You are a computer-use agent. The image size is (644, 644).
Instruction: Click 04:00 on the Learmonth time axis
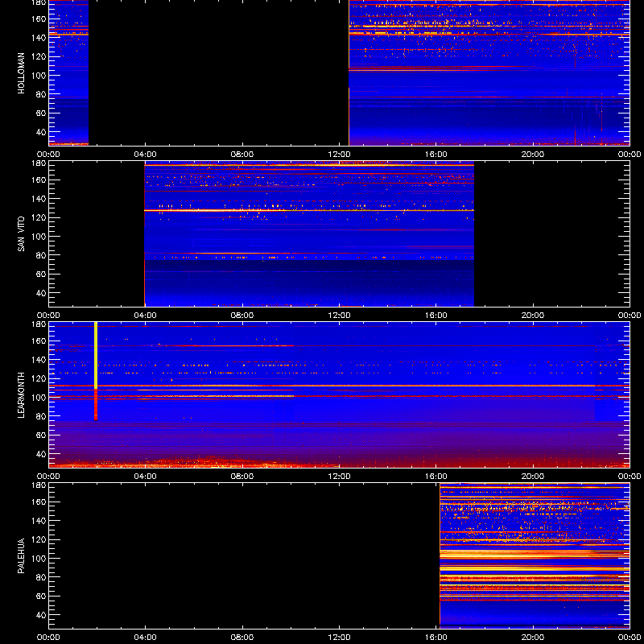click(146, 477)
